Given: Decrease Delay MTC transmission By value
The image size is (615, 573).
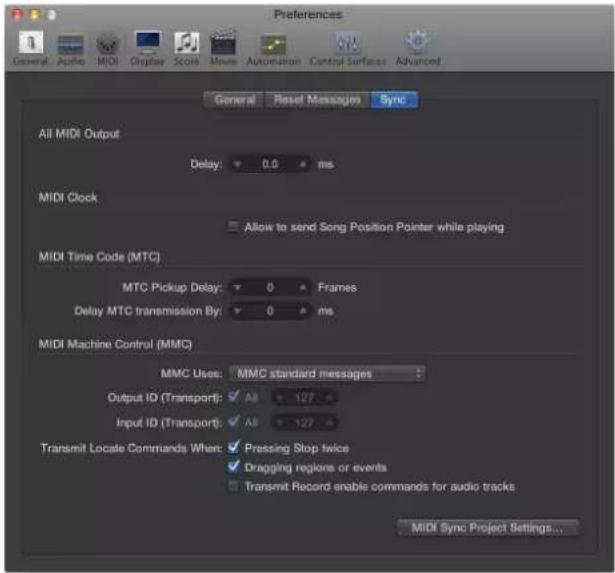Looking at the screenshot, I should [237, 311].
